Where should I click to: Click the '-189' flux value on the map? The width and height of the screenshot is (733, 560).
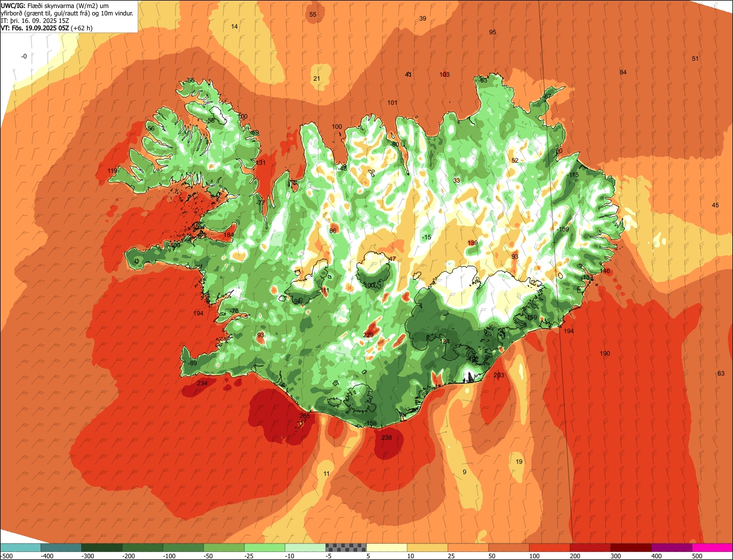[x=563, y=229]
